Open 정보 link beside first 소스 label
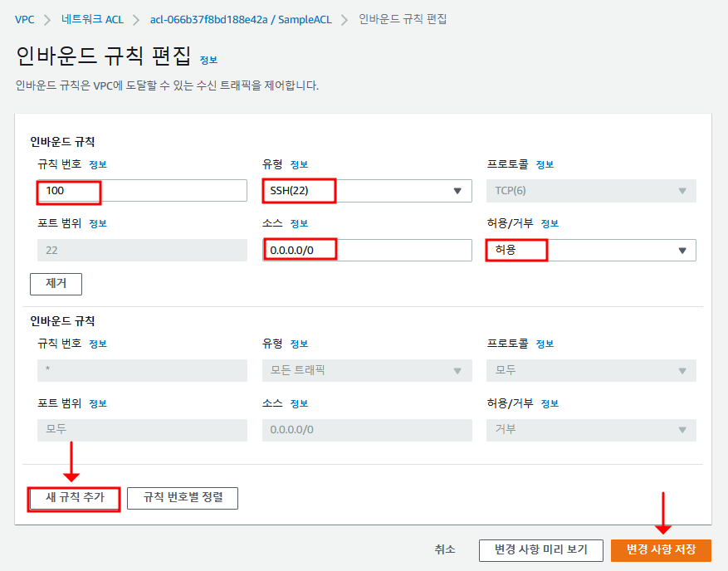The image size is (728, 571). [x=299, y=224]
